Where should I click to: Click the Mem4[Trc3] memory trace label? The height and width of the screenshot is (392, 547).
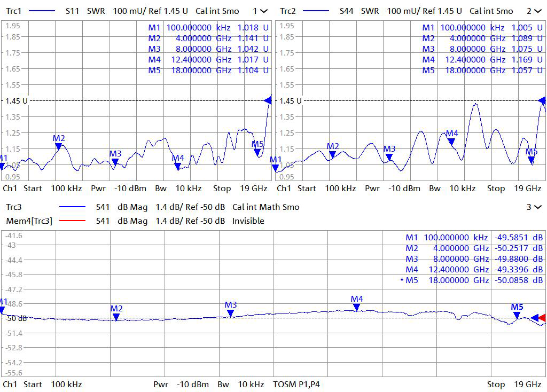tap(29, 221)
